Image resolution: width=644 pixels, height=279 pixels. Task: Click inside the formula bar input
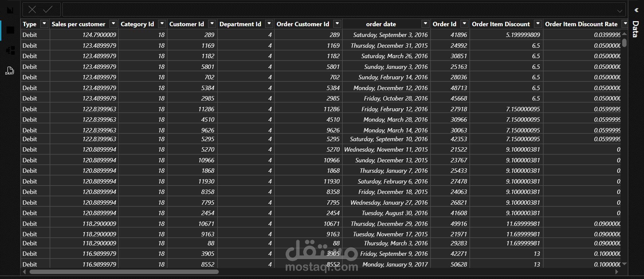[336, 10]
